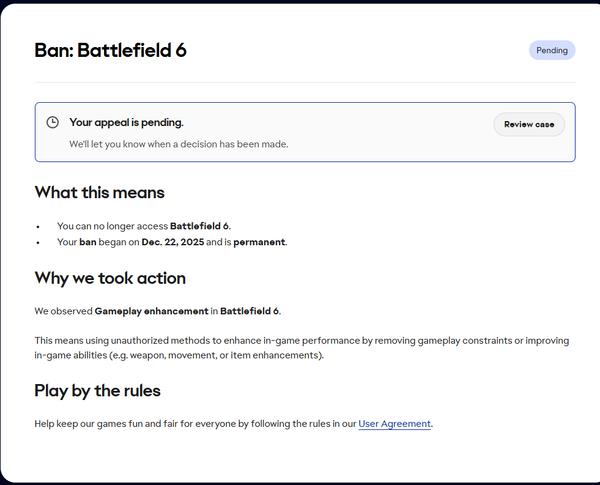
Task: Select the 'Your appeal is pending.' title
Action: 126,123
